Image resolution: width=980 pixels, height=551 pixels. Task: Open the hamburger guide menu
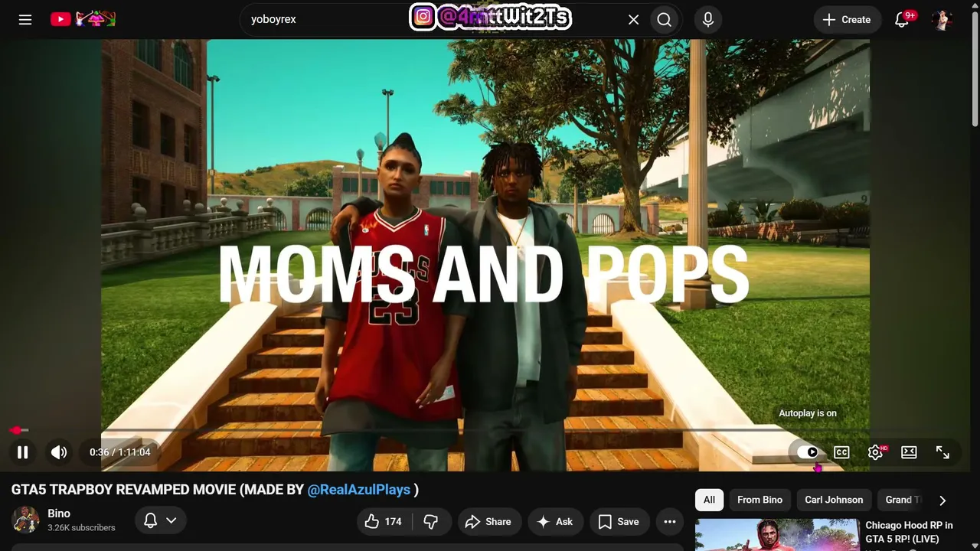(x=25, y=20)
